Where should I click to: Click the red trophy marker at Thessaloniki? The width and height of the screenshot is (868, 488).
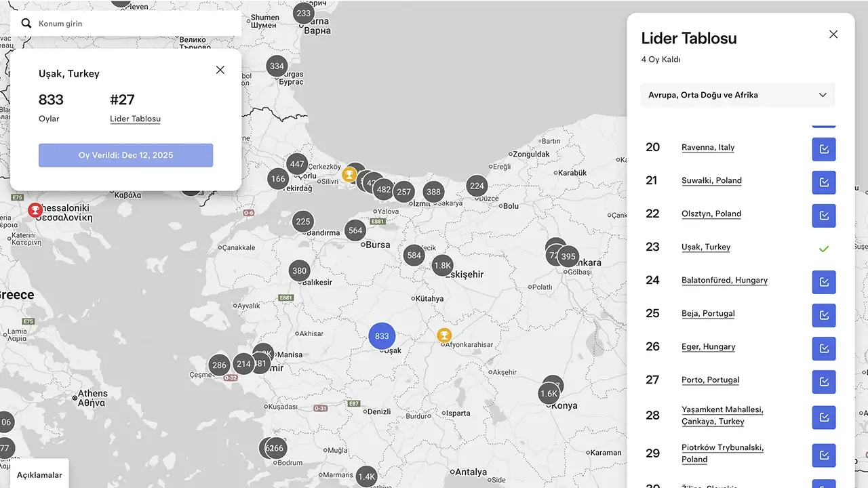click(35, 211)
